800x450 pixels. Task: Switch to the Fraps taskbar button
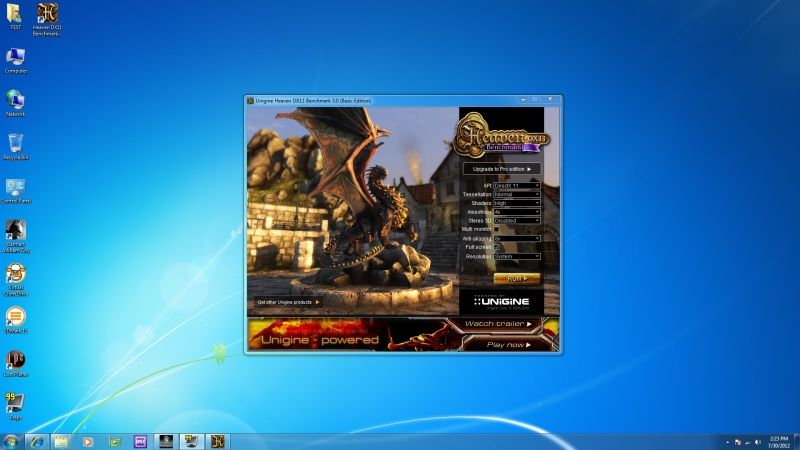[x=192, y=442]
